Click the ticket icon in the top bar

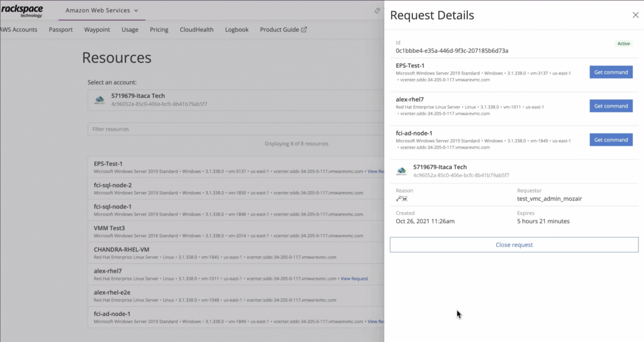tap(377, 10)
